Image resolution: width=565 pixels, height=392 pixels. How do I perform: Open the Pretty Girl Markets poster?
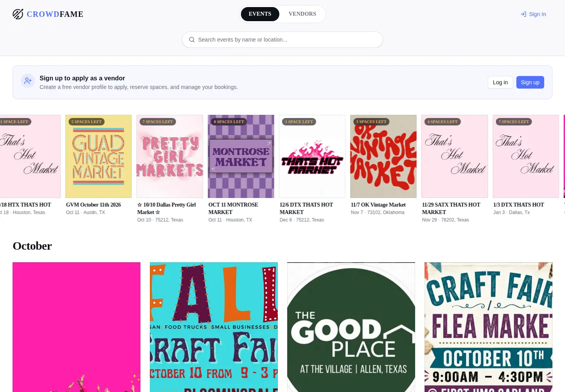(x=170, y=156)
